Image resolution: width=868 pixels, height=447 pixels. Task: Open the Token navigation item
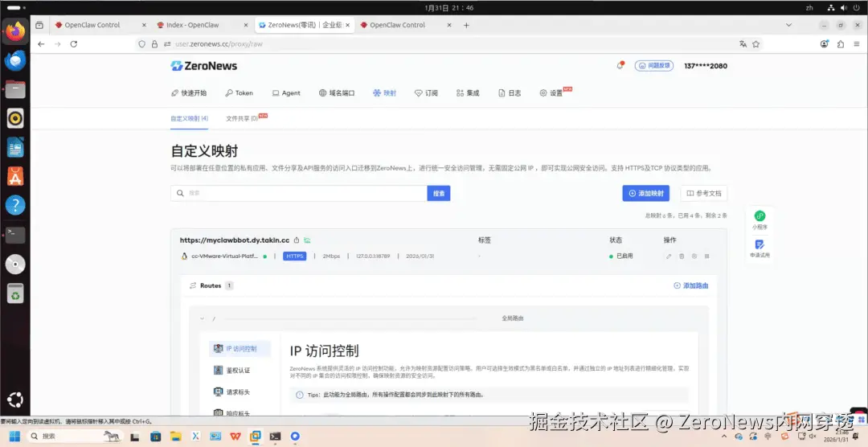click(x=240, y=93)
